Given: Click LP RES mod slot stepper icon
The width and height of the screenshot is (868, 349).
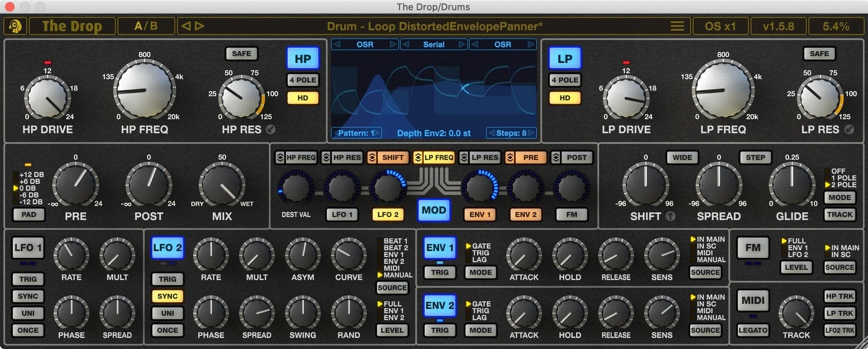Looking at the screenshot, I should 464,157.
